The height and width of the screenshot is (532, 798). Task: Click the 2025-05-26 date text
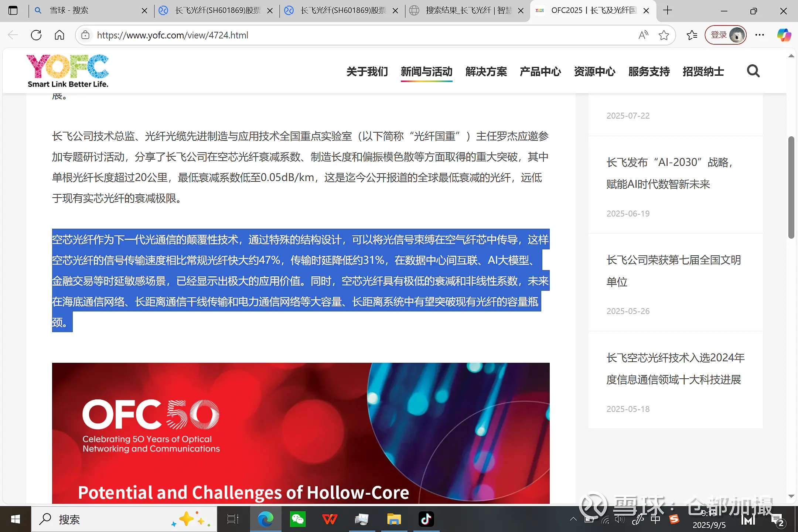point(628,311)
